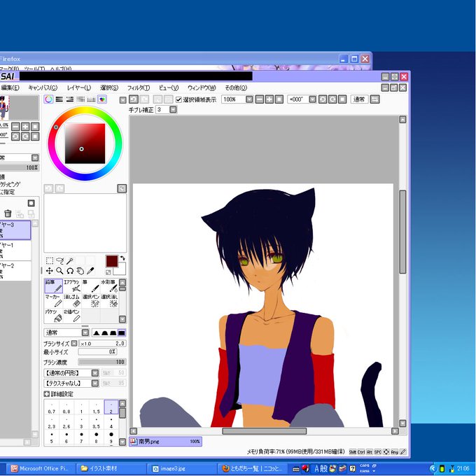Select the 消しゴム eraser tool

pos(72,301)
